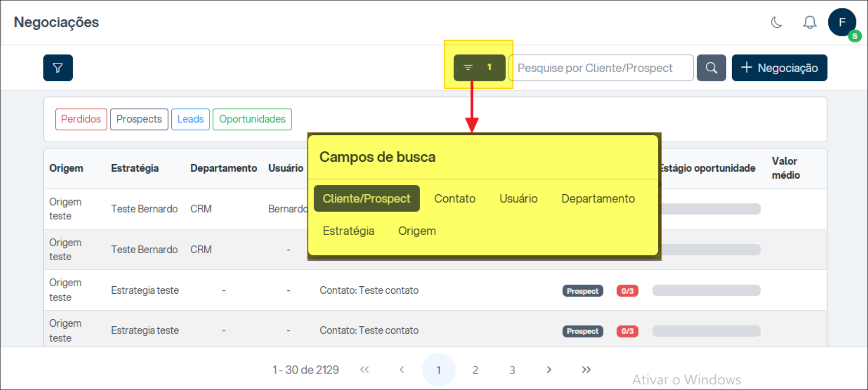Go to the previous results page
Viewport: 868px width, 390px height.
(x=402, y=370)
